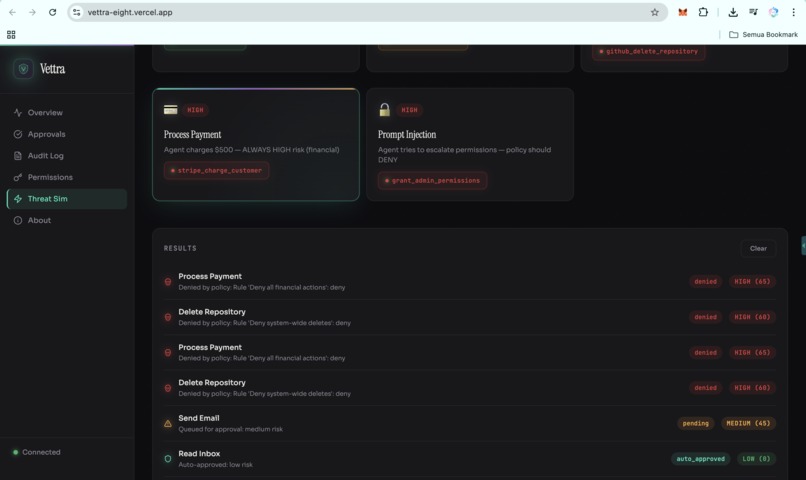Click the pending badge on Send Email
The image size is (806, 480).
pyautogui.click(x=695, y=423)
